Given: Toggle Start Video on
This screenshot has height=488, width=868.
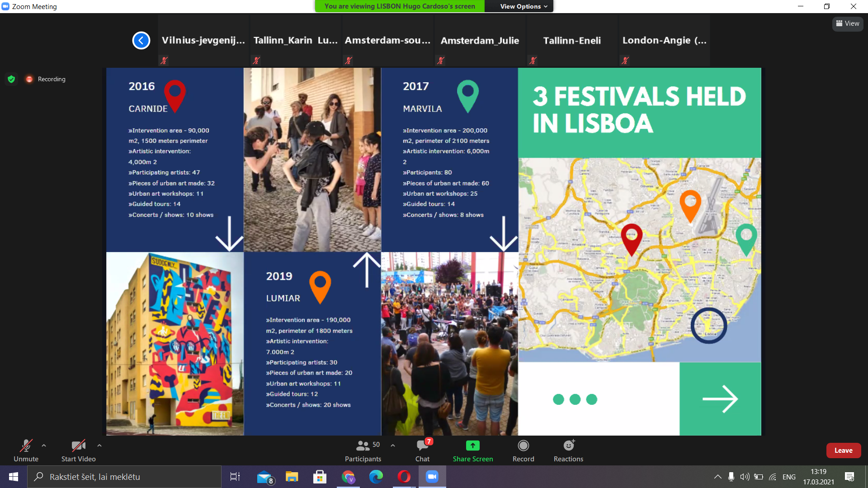Looking at the screenshot, I should point(78,450).
